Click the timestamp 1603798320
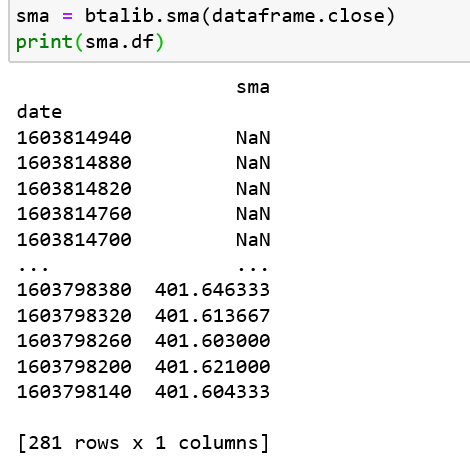 [x=74, y=315]
